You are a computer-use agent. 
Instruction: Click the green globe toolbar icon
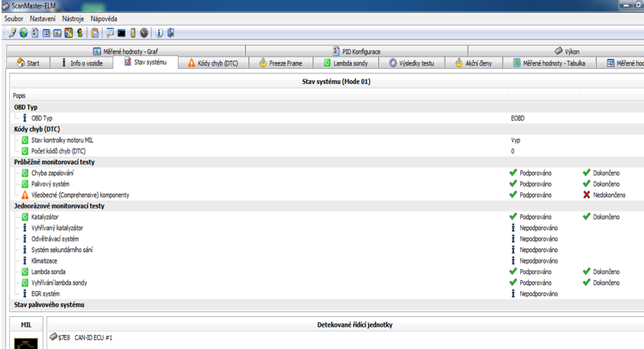23,33
